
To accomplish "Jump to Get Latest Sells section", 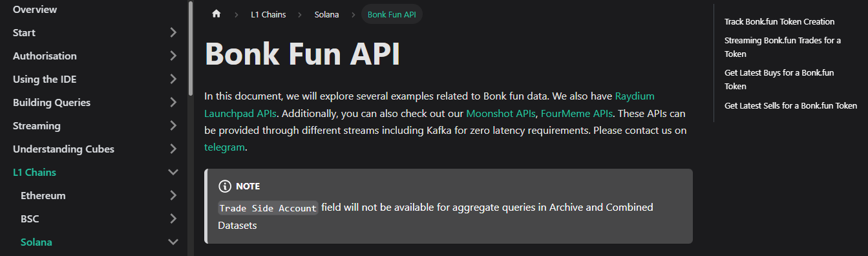I will coord(791,105).
